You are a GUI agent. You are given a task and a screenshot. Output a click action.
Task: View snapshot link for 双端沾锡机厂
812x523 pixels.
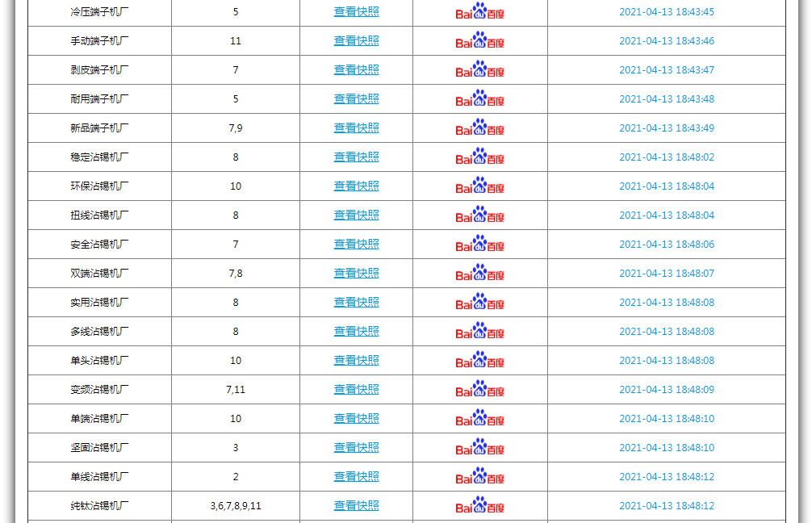tap(356, 273)
